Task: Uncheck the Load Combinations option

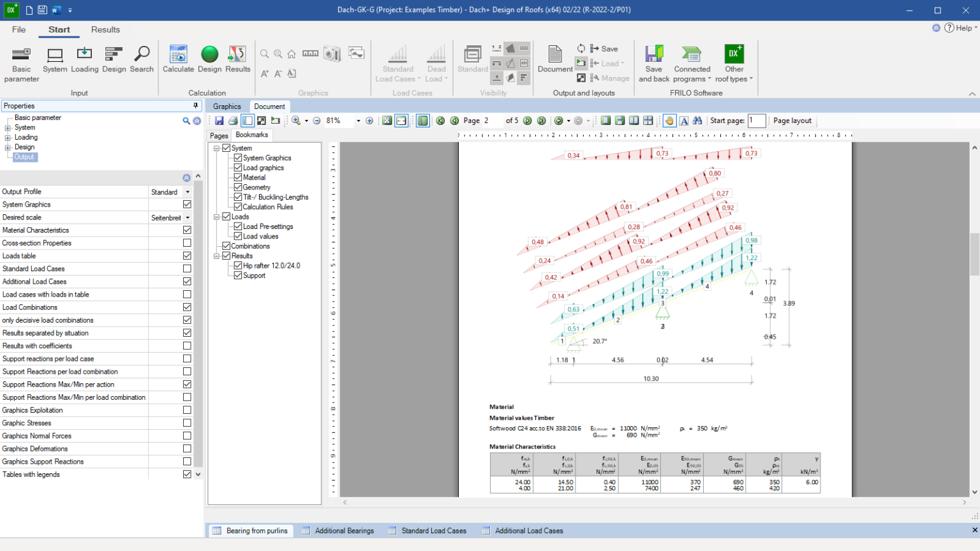Action: (x=187, y=307)
